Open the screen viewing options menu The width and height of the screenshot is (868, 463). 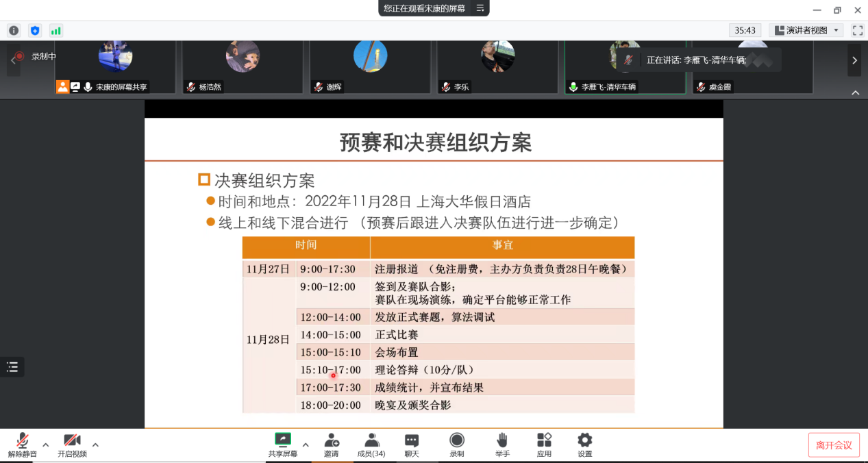[480, 8]
